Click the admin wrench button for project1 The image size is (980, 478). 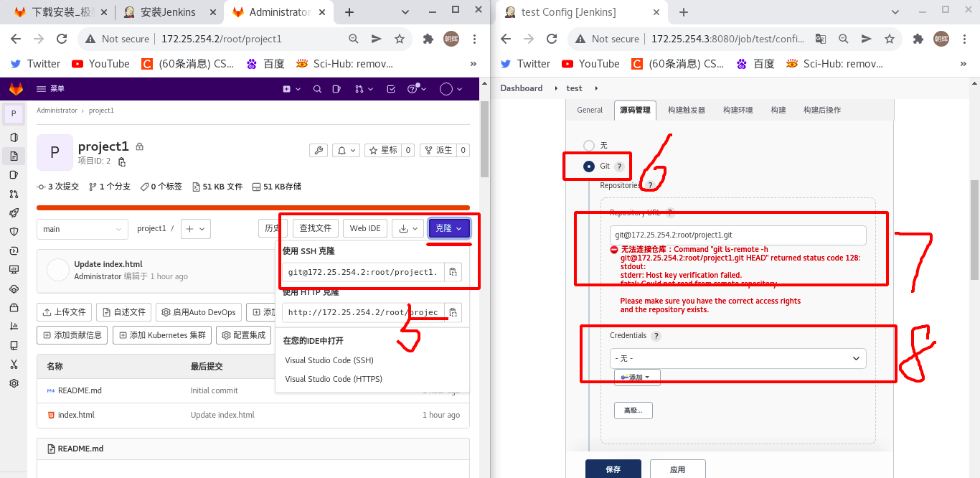tap(319, 150)
